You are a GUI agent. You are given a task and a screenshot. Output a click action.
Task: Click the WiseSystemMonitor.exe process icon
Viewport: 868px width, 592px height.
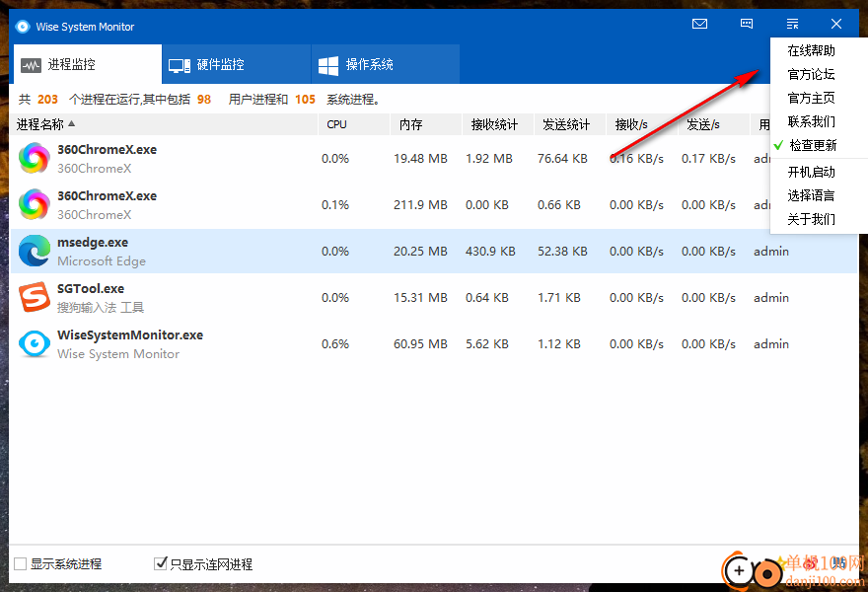tap(35, 344)
